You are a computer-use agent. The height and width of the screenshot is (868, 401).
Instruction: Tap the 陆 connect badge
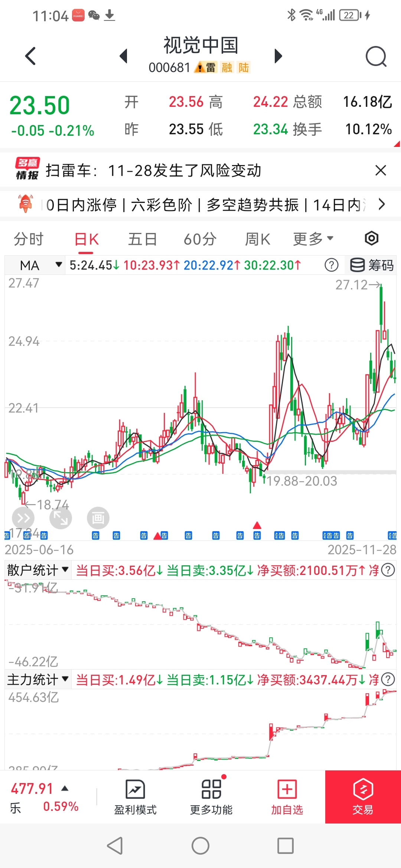pos(244,68)
